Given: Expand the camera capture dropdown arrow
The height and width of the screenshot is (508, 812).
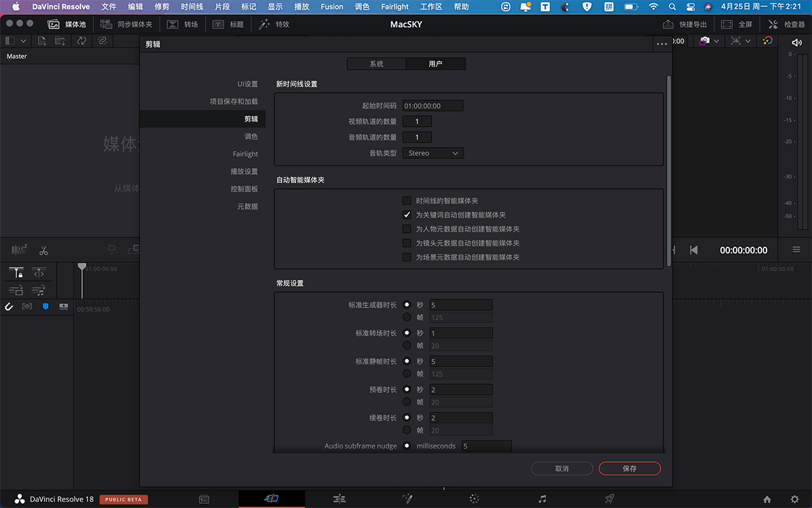Looking at the screenshot, I should 718,41.
